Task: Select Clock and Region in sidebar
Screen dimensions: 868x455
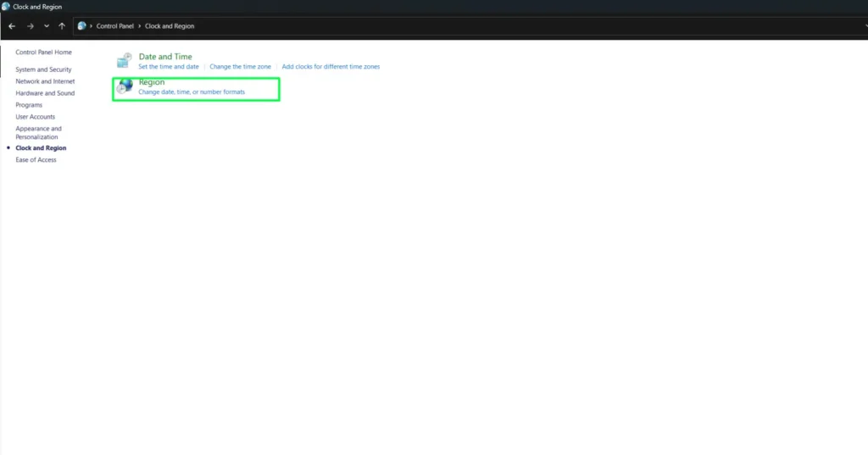Action: pyautogui.click(x=41, y=147)
